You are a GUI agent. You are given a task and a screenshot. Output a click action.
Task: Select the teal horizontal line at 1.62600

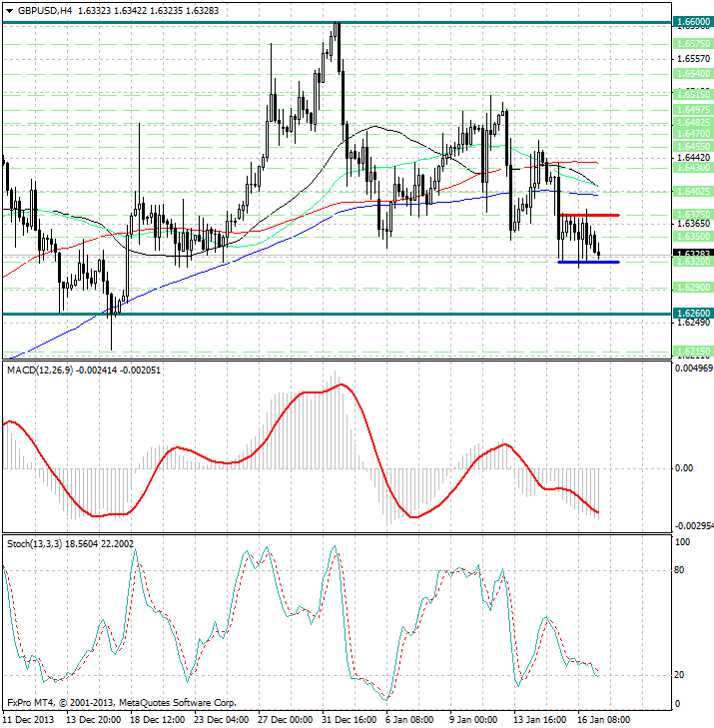click(338, 314)
